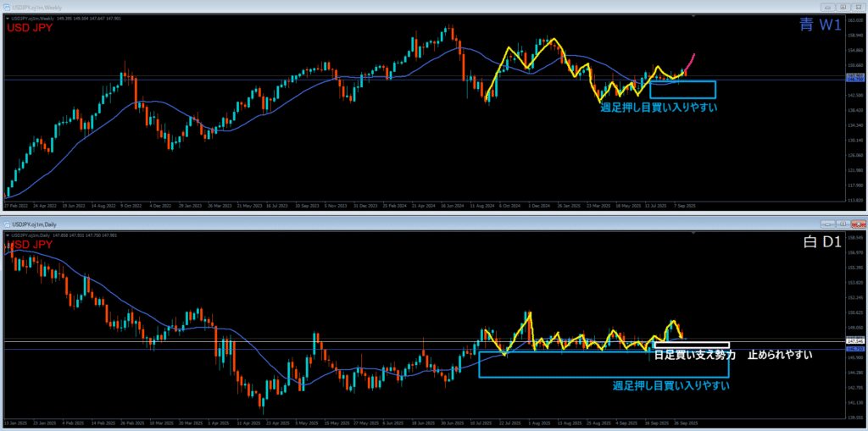Click the 週足押し目買い入りやすい note on the Daily chart

(x=670, y=385)
